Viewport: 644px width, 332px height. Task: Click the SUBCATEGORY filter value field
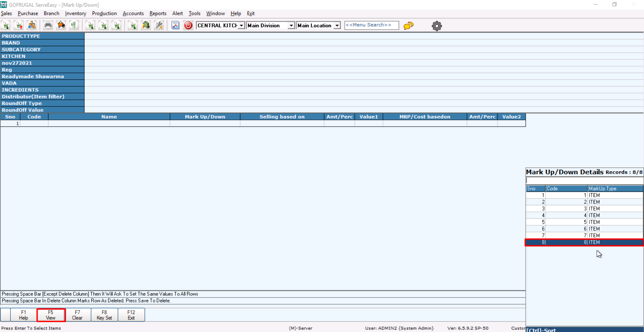click(364, 49)
